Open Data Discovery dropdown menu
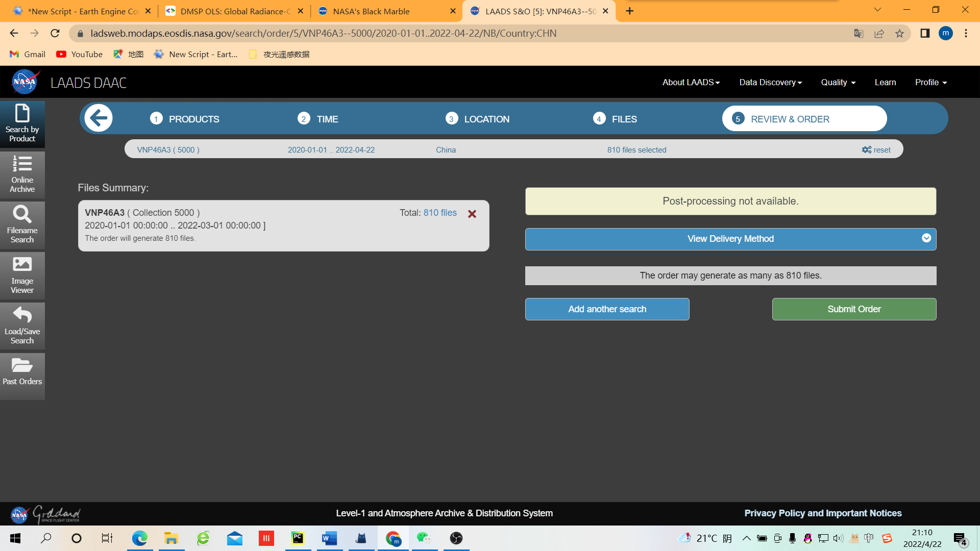980x551 pixels. click(x=770, y=82)
